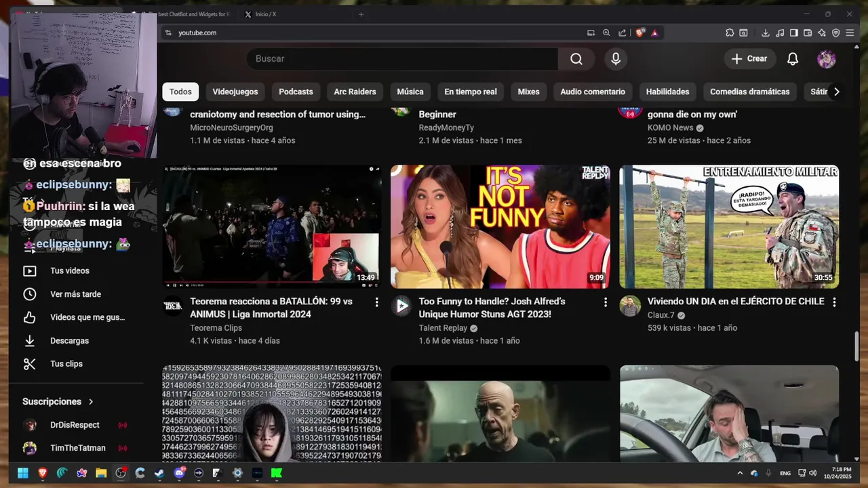
Task: Select the Arc Raiders filter chip
Action: (x=355, y=91)
